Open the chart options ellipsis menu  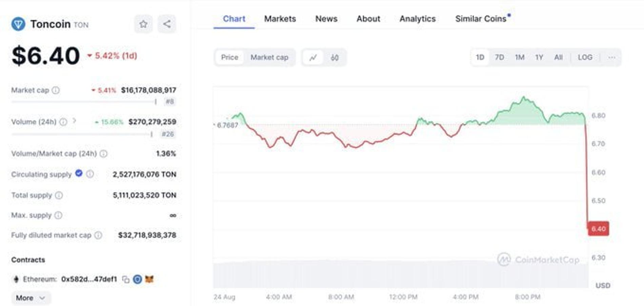pyautogui.click(x=611, y=58)
